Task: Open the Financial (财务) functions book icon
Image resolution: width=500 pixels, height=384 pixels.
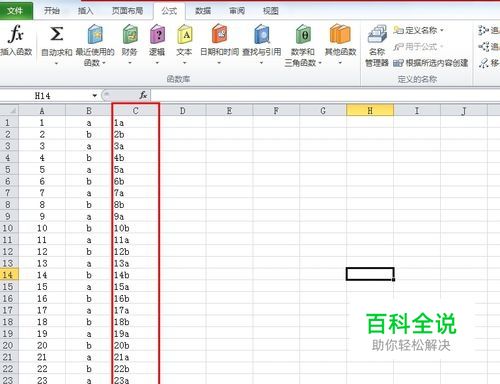Action: tap(130, 34)
